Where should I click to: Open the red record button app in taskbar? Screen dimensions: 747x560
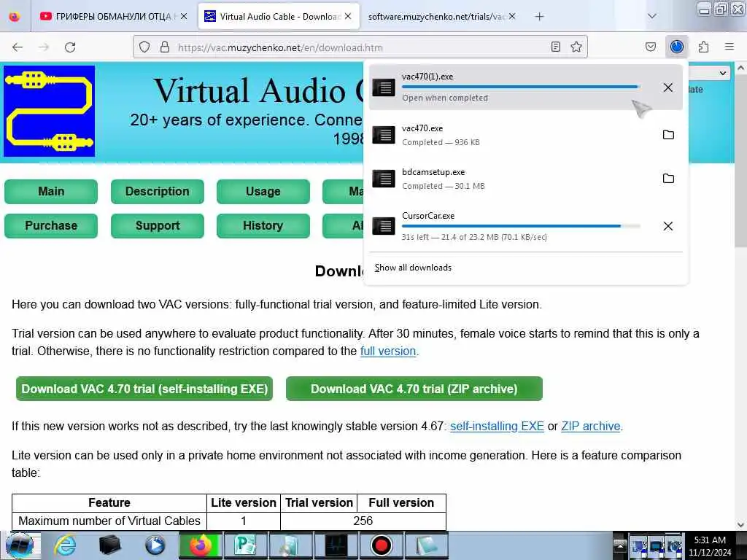tap(381, 545)
